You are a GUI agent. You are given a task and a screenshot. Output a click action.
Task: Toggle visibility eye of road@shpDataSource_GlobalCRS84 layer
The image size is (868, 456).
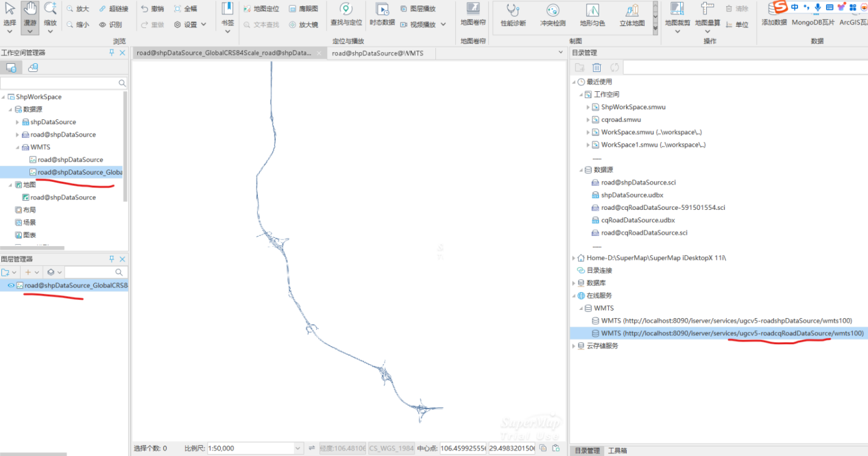pyautogui.click(x=11, y=285)
